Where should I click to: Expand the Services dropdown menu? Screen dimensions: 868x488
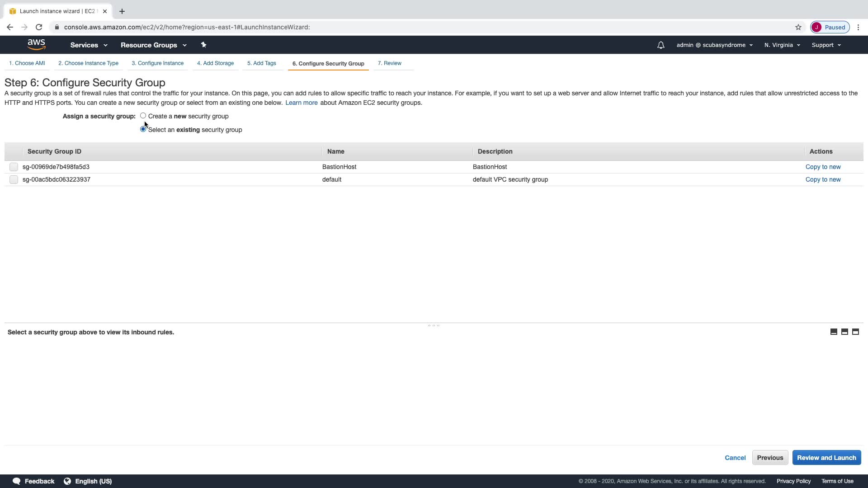pyautogui.click(x=89, y=45)
